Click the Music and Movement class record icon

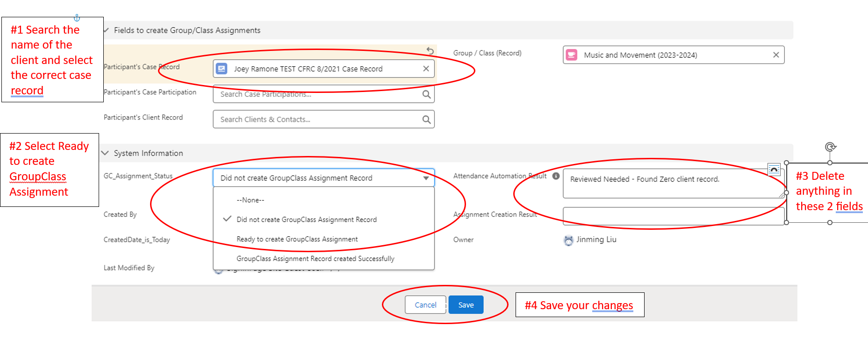pyautogui.click(x=571, y=55)
